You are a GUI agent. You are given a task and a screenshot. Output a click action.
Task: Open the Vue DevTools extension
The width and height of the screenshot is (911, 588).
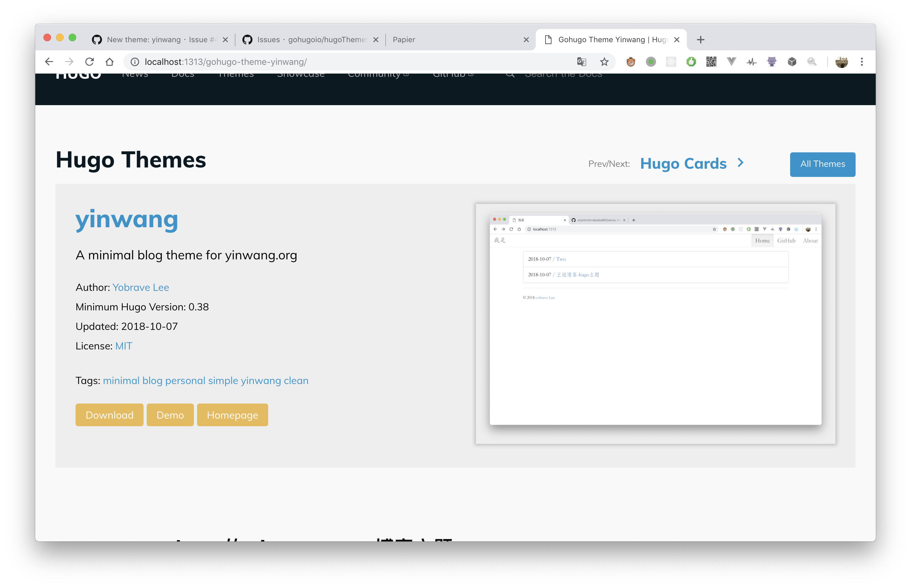click(x=731, y=61)
